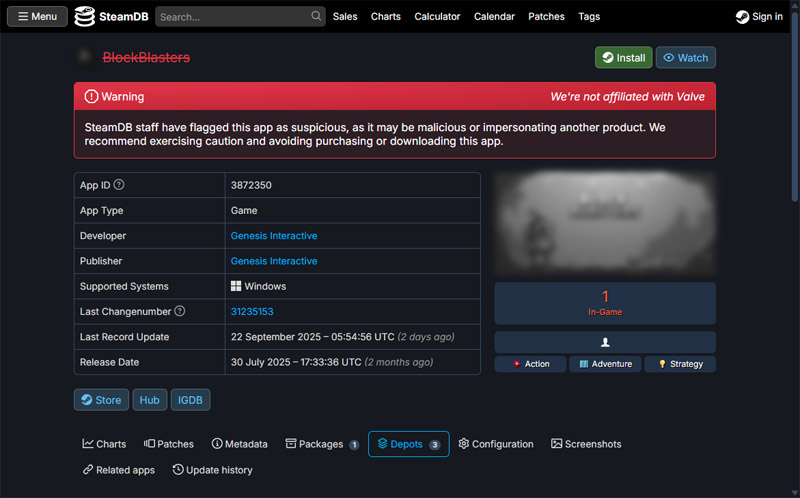Open changenumber 31235153 link

pos(252,312)
